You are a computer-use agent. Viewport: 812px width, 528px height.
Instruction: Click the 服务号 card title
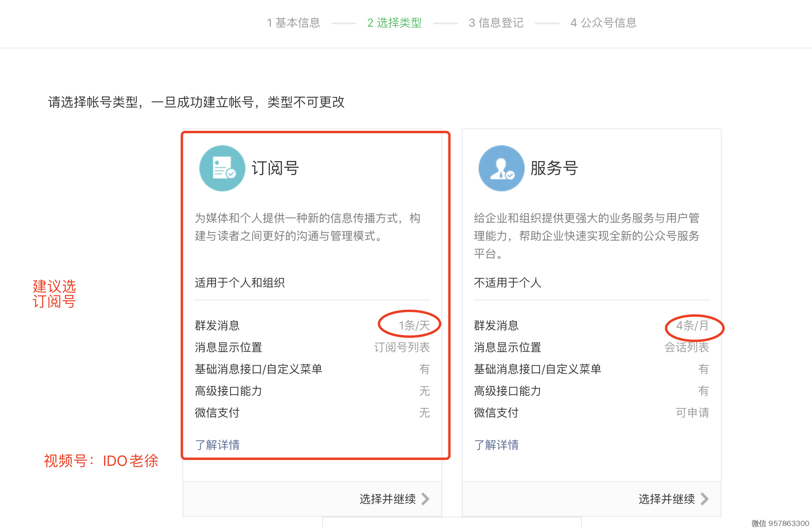pyautogui.click(x=554, y=168)
